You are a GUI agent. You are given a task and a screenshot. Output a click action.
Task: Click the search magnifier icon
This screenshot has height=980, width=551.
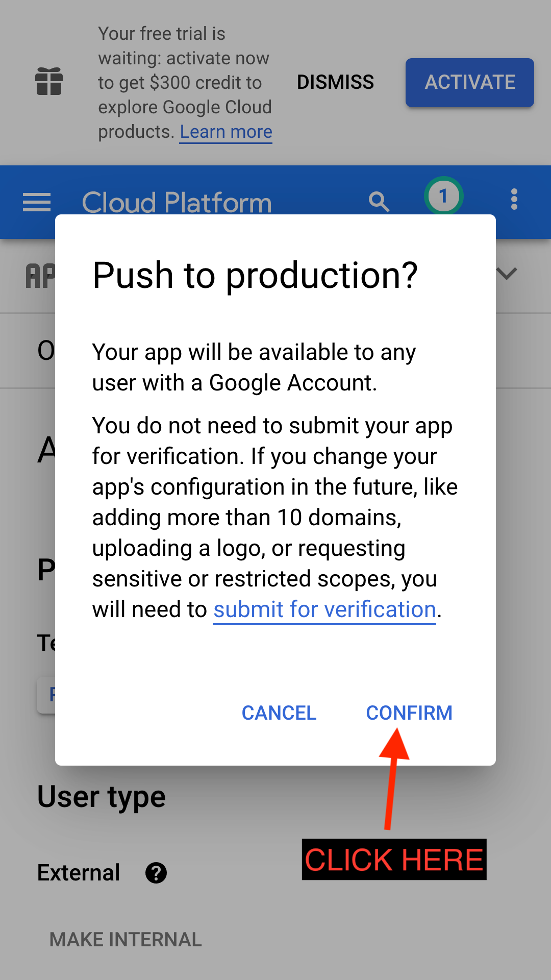[379, 202]
